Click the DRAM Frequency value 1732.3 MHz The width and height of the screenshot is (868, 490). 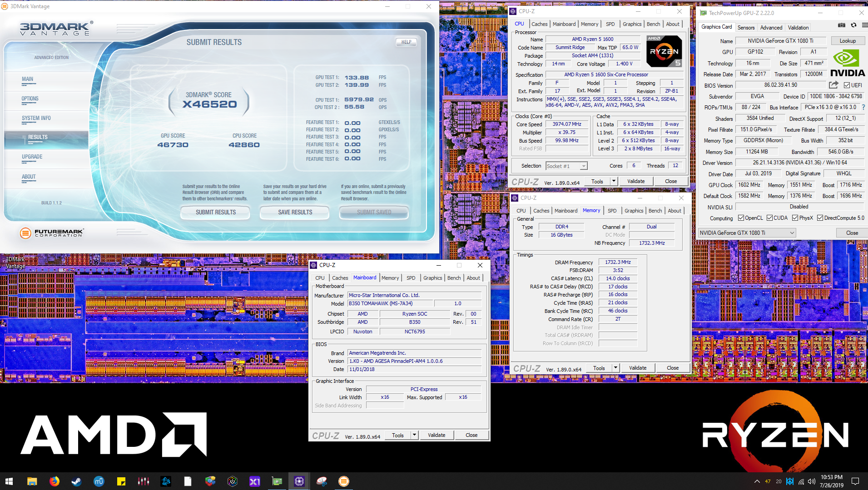click(x=618, y=262)
